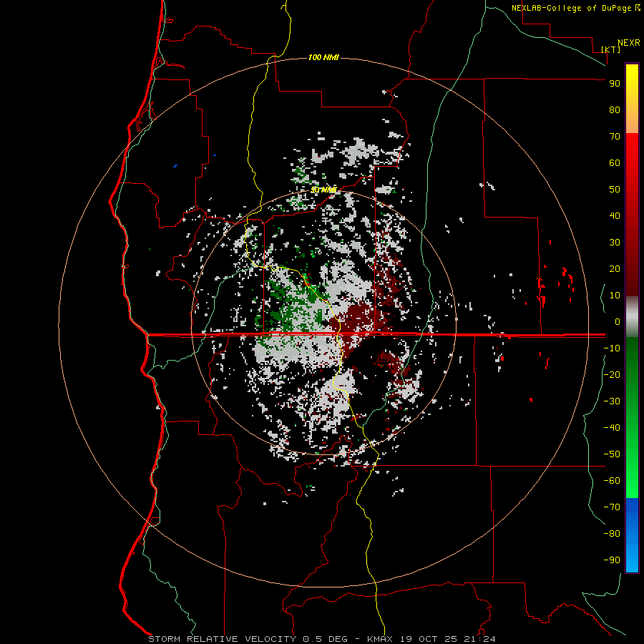Screen dimensions: 644x644
Task: Click the positive 20 scale label
Action: [x=615, y=269]
